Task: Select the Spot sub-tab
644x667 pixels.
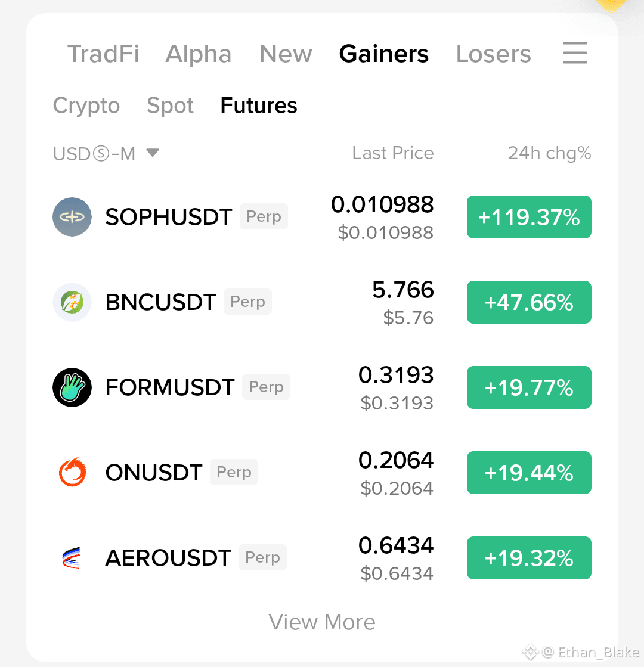Action: pyautogui.click(x=170, y=106)
